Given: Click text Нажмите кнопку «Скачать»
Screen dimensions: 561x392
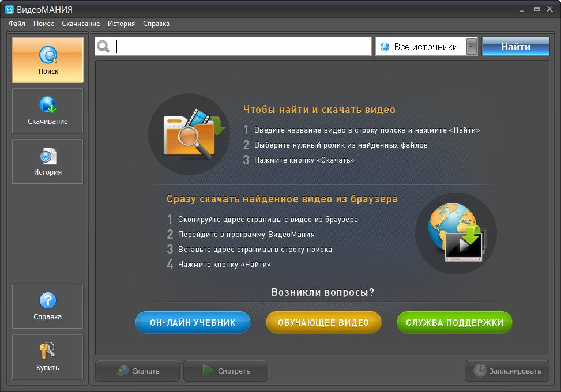Looking at the screenshot, I should (304, 160).
